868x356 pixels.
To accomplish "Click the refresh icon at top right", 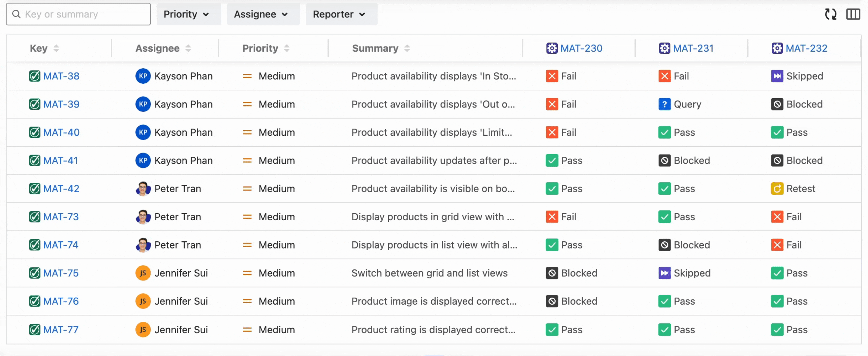I will (x=830, y=14).
